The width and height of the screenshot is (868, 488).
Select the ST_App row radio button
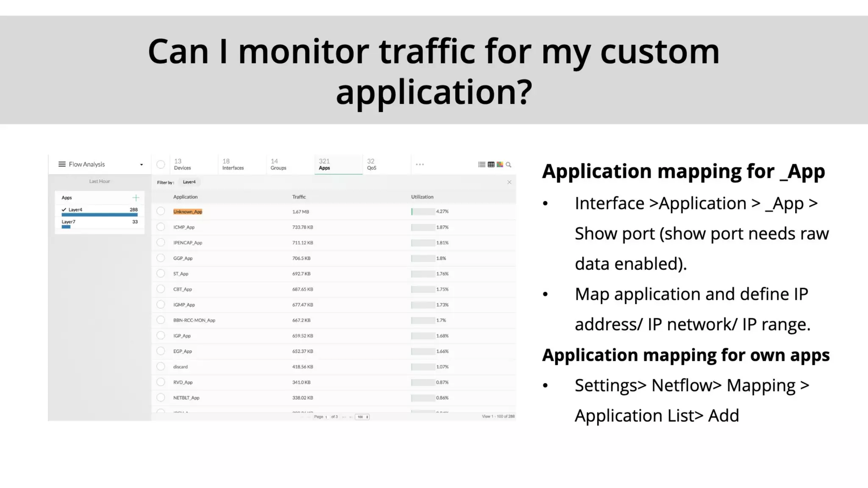(161, 273)
